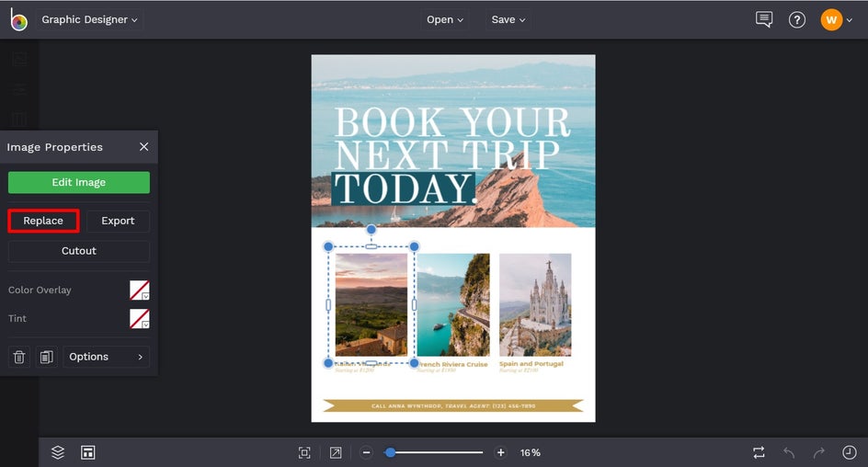
Task: Click the BeFunky logo icon
Action: pyautogui.click(x=18, y=19)
